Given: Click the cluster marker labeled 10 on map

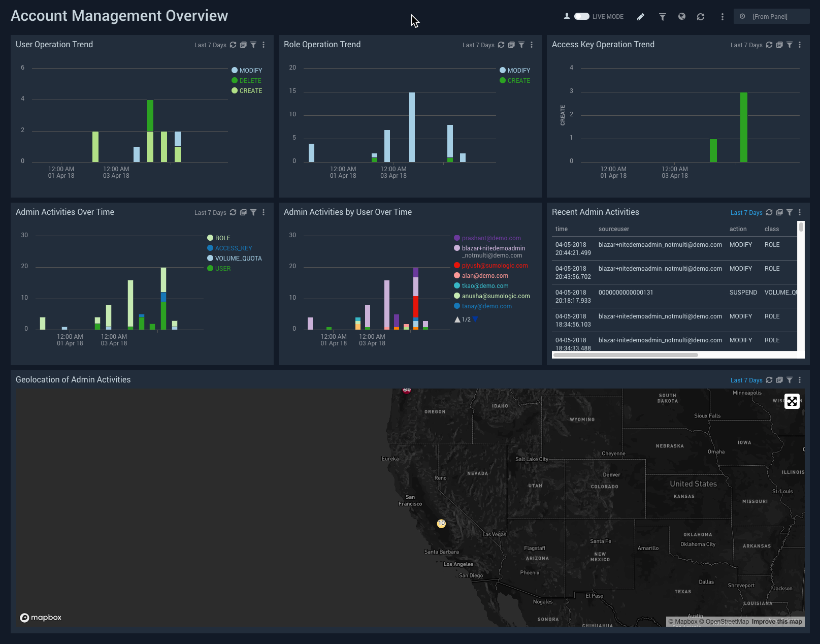Looking at the screenshot, I should (441, 524).
